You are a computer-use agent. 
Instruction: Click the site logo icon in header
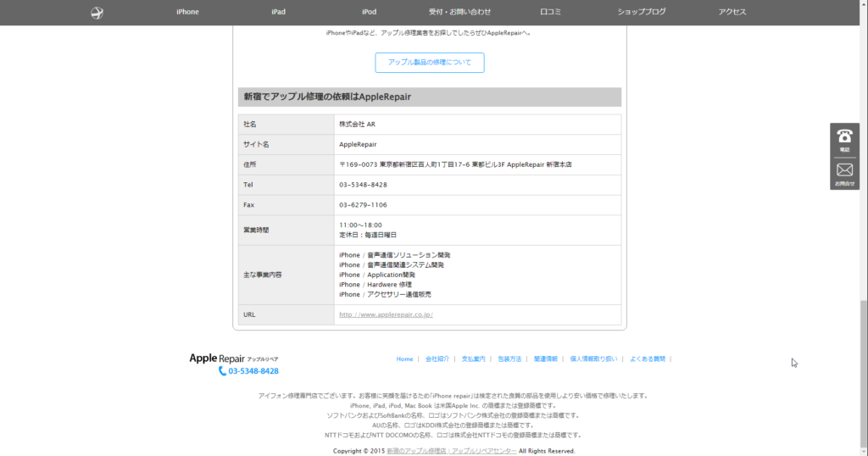97,13
